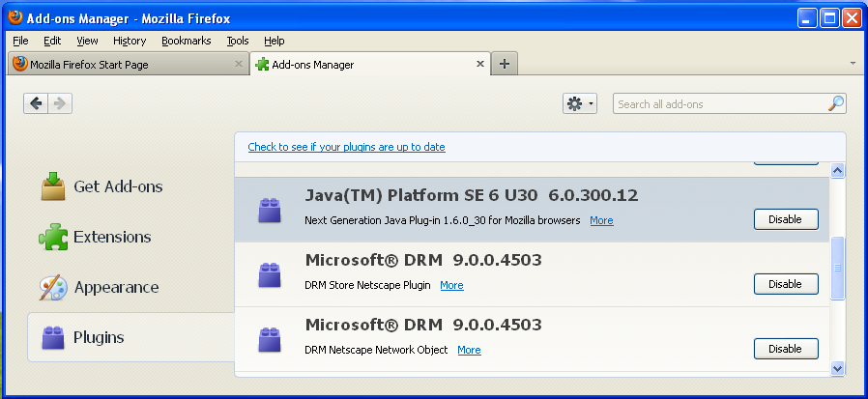Click the puzzle icon on Add-ons Manager tab
This screenshot has height=399, width=868.
261,65
